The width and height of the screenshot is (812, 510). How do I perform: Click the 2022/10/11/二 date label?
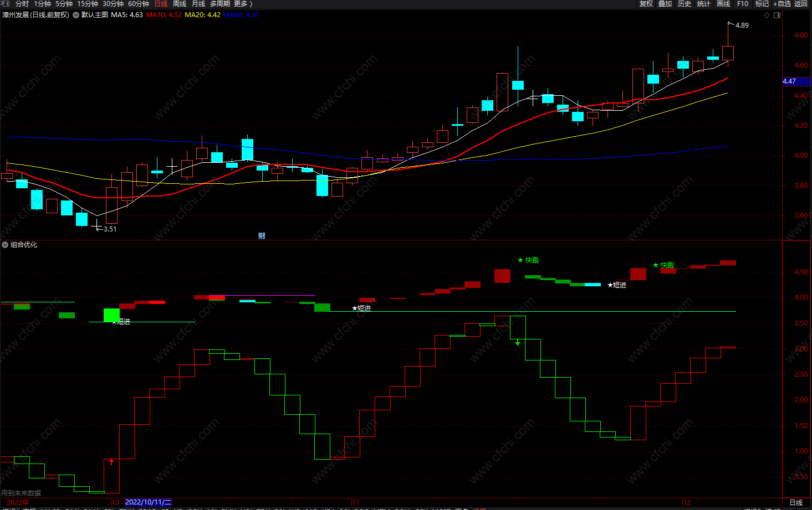(149, 502)
